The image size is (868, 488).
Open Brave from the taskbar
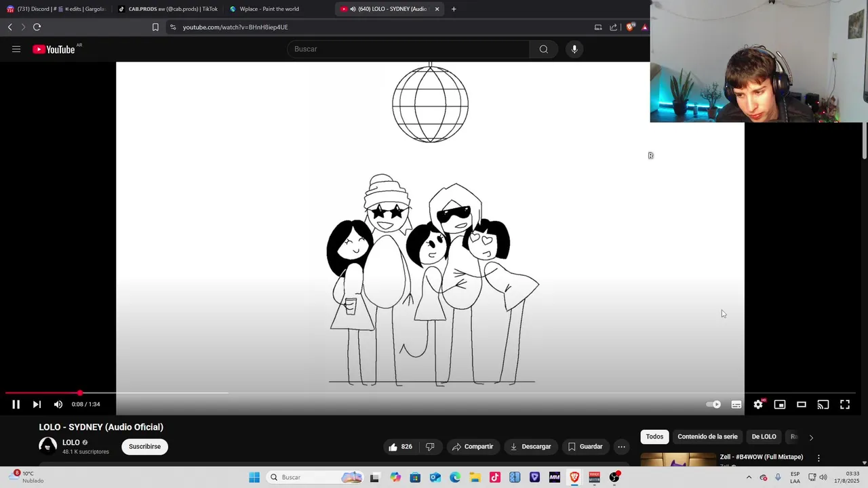[x=574, y=477]
